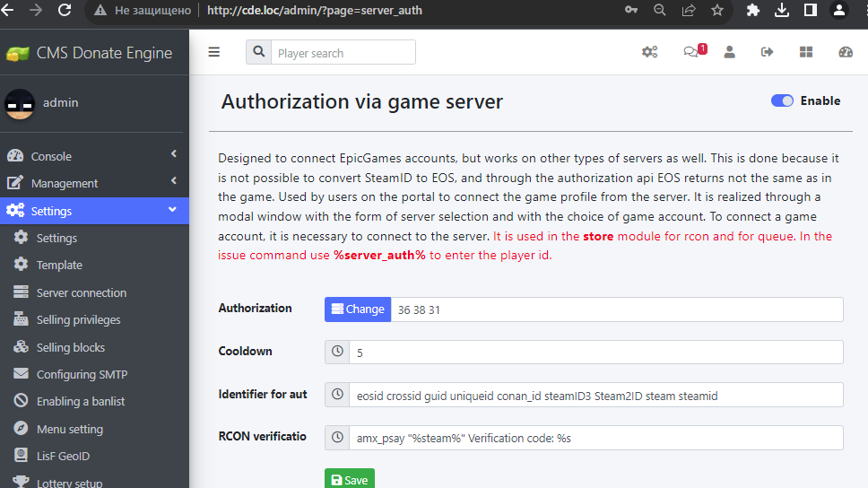Screen dimensions: 868x488
Task: Open the gears settings icon in top bar
Action: point(649,52)
